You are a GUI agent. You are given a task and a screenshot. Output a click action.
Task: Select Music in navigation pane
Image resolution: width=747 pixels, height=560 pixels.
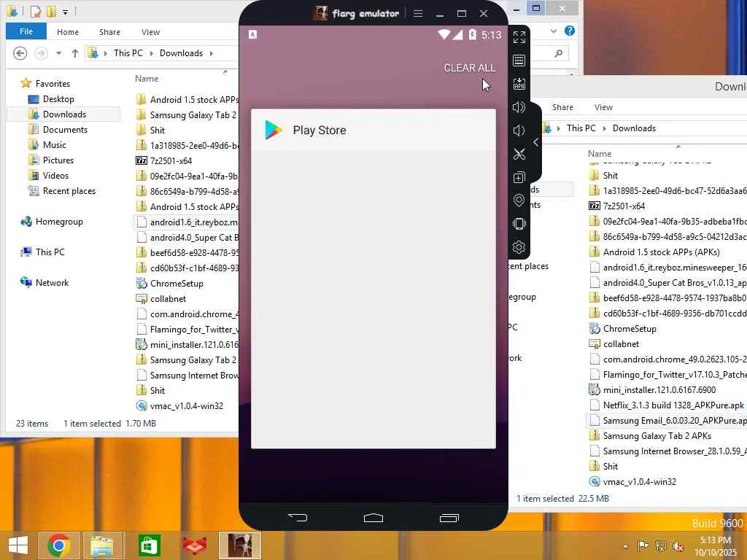pyautogui.click(x=54, y=145)
